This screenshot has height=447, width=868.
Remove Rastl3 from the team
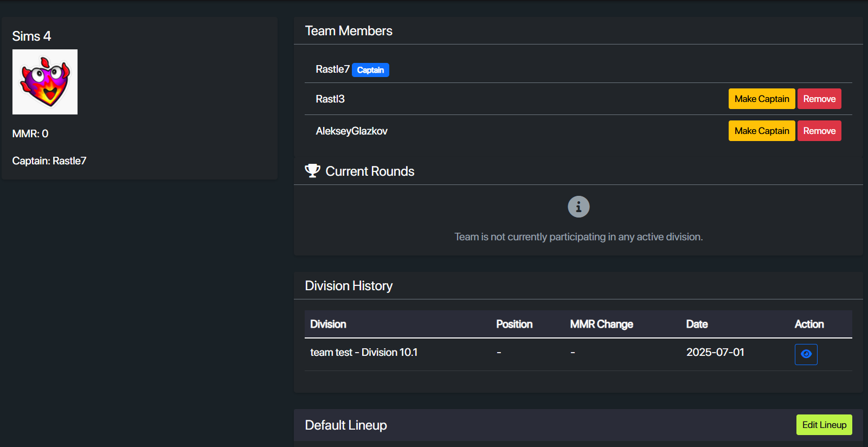819,99
